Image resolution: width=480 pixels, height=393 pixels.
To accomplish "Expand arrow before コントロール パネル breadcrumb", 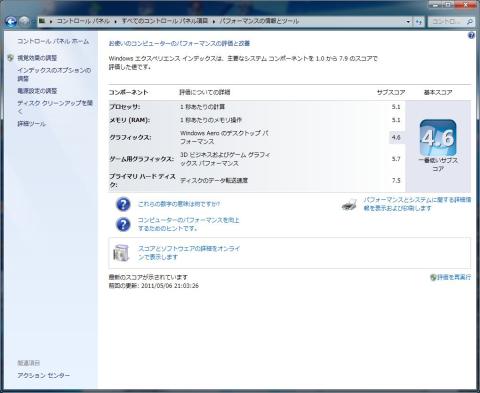I will pyautogui.click(x=51, y=22).
